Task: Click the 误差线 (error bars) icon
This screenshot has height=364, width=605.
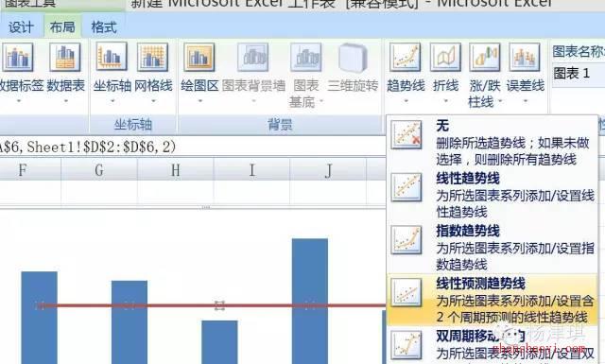Action: point(525,57)
